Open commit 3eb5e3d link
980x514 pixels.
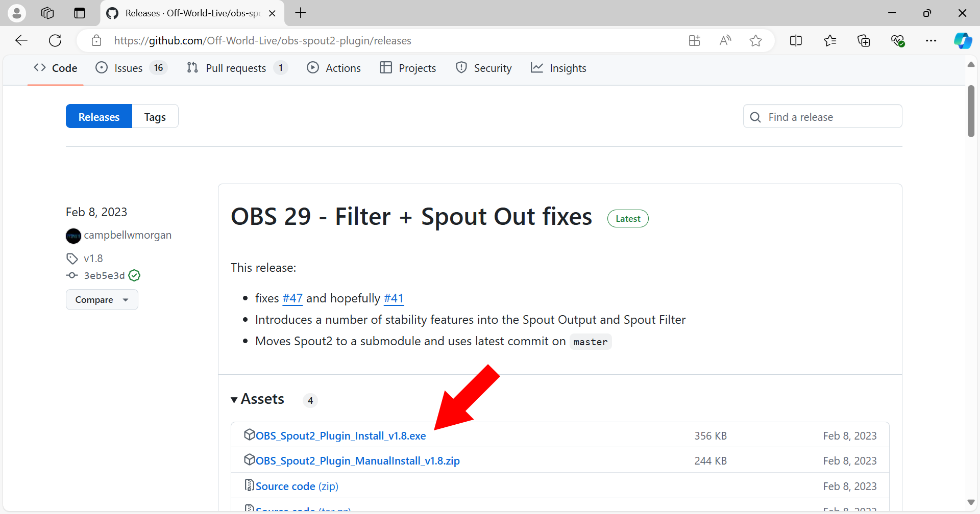point(105,276)
